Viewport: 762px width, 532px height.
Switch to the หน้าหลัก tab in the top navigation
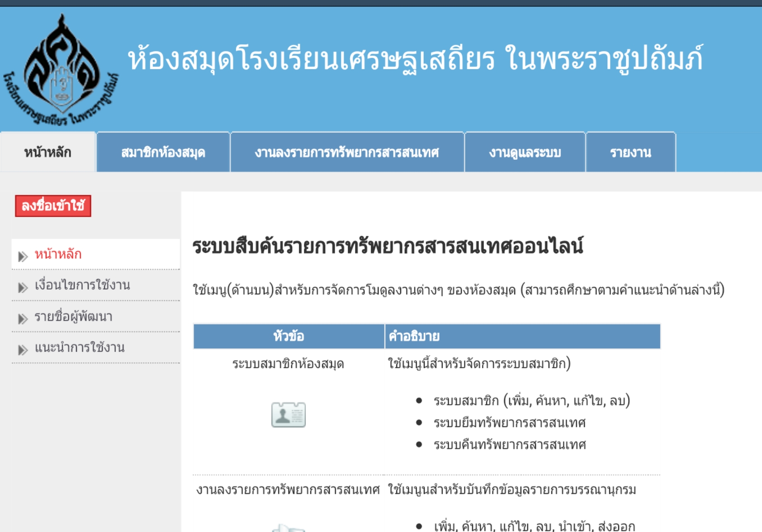click(47, 152)
